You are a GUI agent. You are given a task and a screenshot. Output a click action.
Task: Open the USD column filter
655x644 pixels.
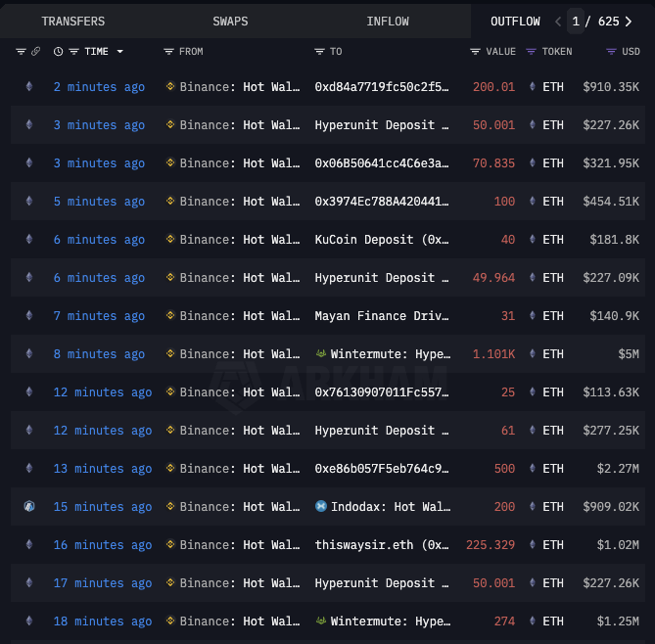point(611,51)
